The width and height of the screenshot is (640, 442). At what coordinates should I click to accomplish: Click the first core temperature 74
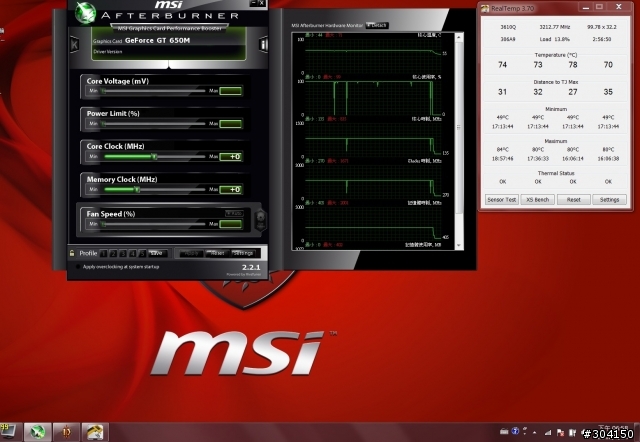(502, 65)
